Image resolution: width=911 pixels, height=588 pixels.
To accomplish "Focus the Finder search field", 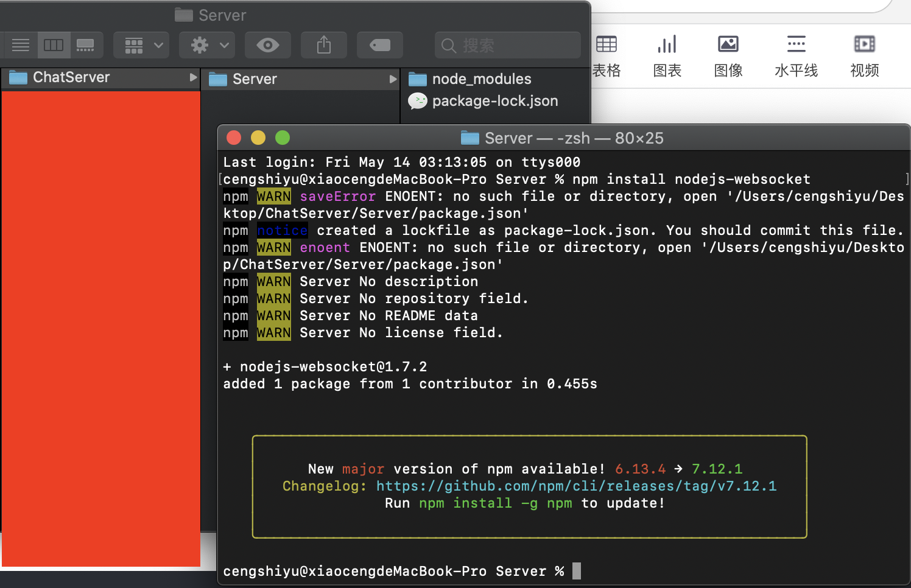I will (x=507, y=44).
